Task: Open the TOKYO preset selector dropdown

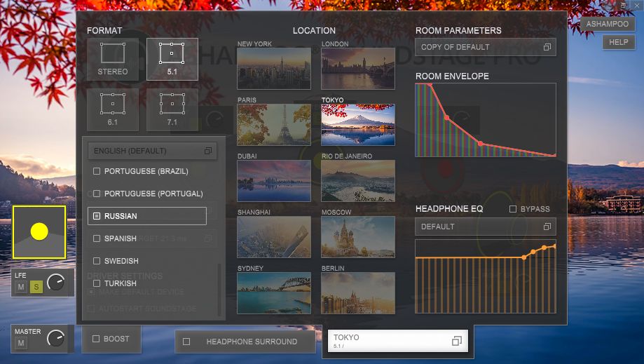Action: (397, 341)
